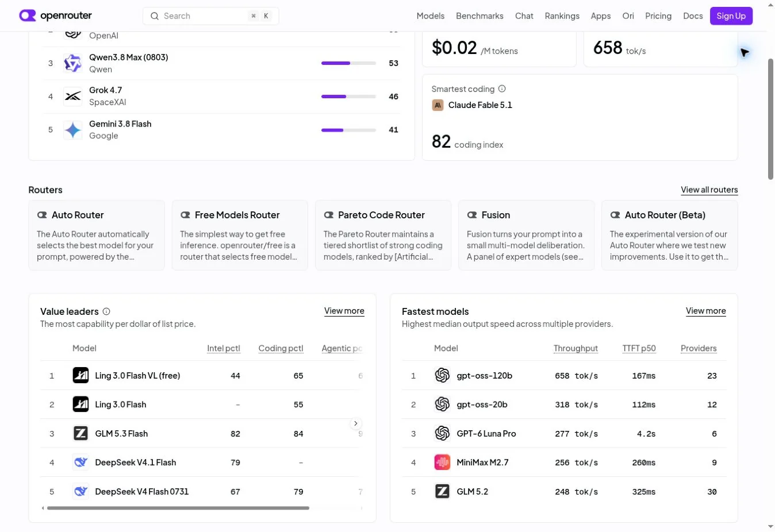
Task: Show info for Smartest coding
Action: click(x=502, y=89)
